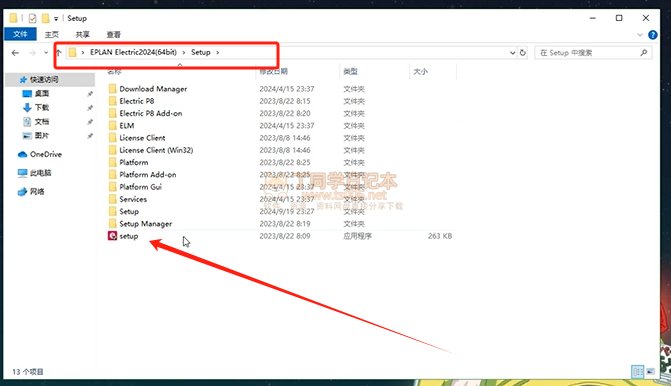Open the 文件 menu tab
Viewport: 671px width, 386px height.
[20, 34]
